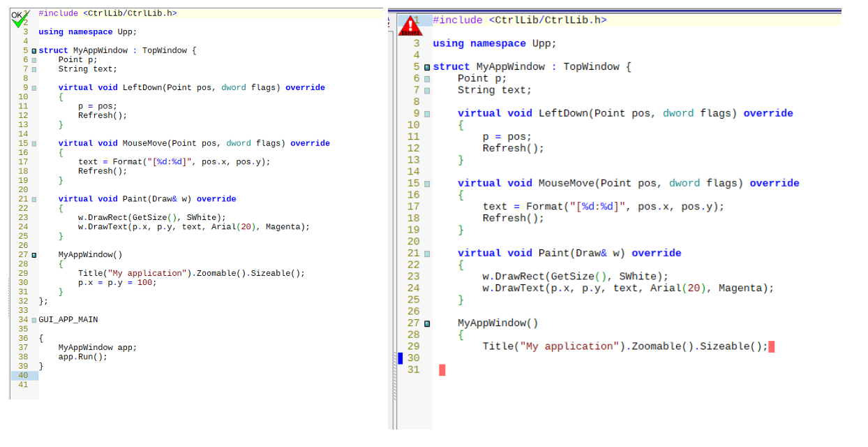Click the red marker after Sizeable(); on right line 29
The width and height of the screenshot is (868, 447).
[x=771, y=346]
